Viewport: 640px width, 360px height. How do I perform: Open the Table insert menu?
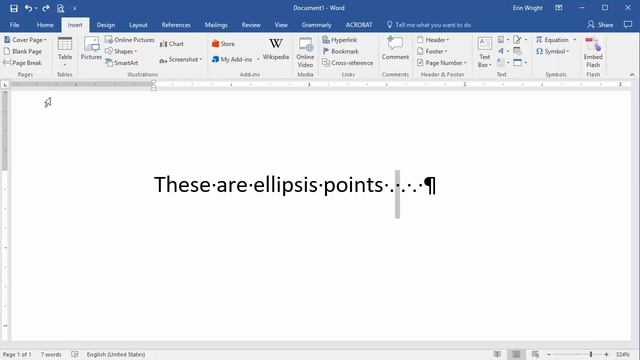pos(65,52)
